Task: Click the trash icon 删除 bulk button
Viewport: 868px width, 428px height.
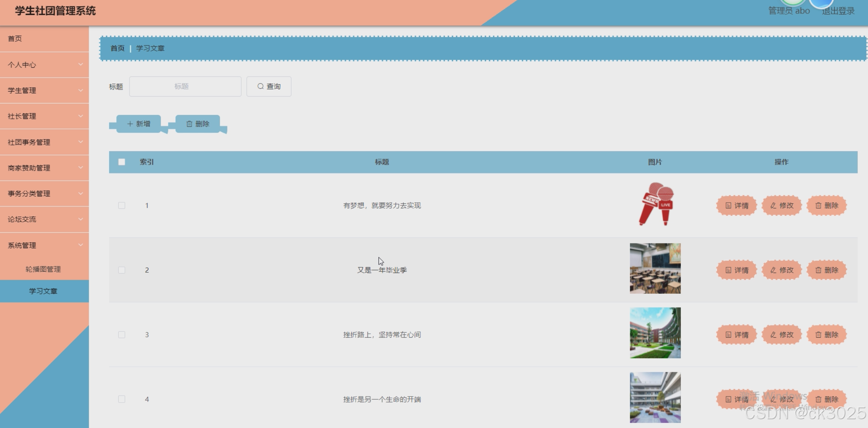Action: pos(198,124)
